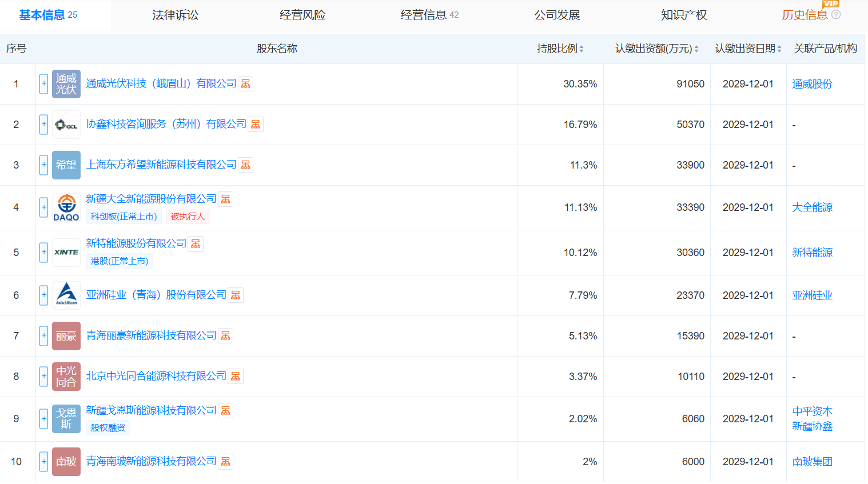Click the GCL company logo
868x484 pixels.
tap(66, 125)
